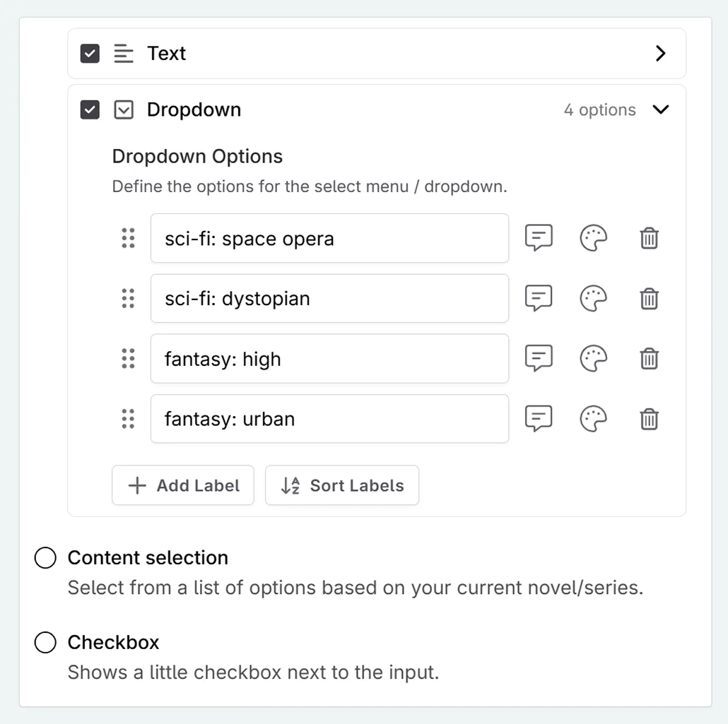Delete the 'sci-fi: space opera' option

click(x=649, y=239)
